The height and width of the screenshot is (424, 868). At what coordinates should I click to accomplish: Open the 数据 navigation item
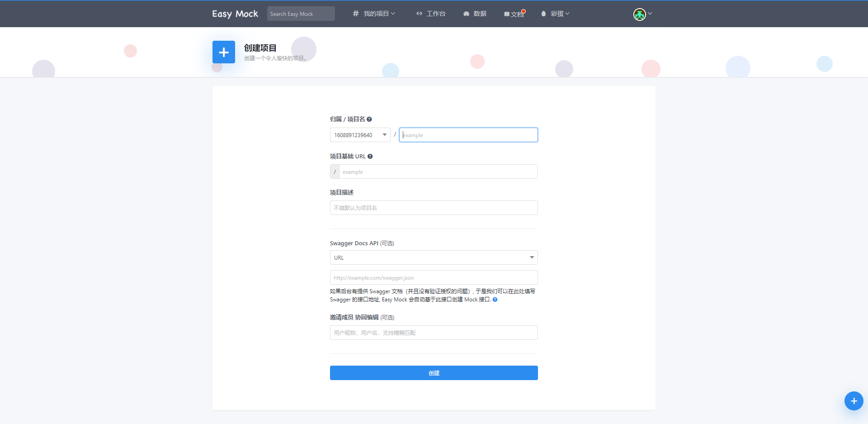475,14
